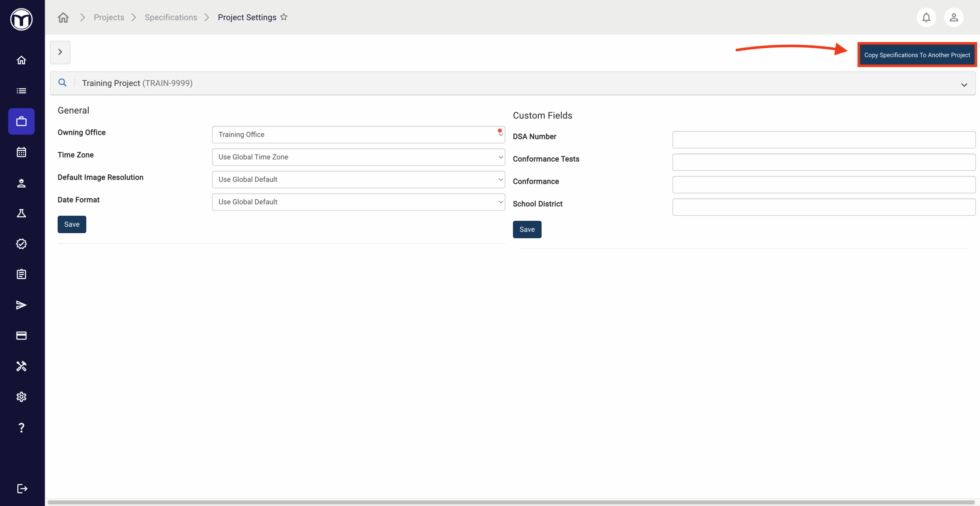
Task: Favorite Project Settings with the star icon
Action: pyautogui.click(x=284, y=17)
